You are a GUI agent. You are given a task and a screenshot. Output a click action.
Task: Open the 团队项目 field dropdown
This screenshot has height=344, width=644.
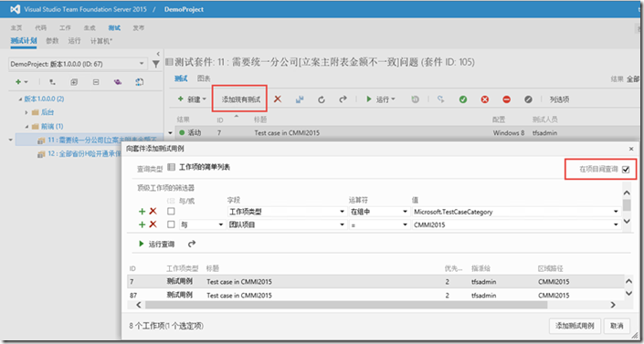(x=343, y=225)
